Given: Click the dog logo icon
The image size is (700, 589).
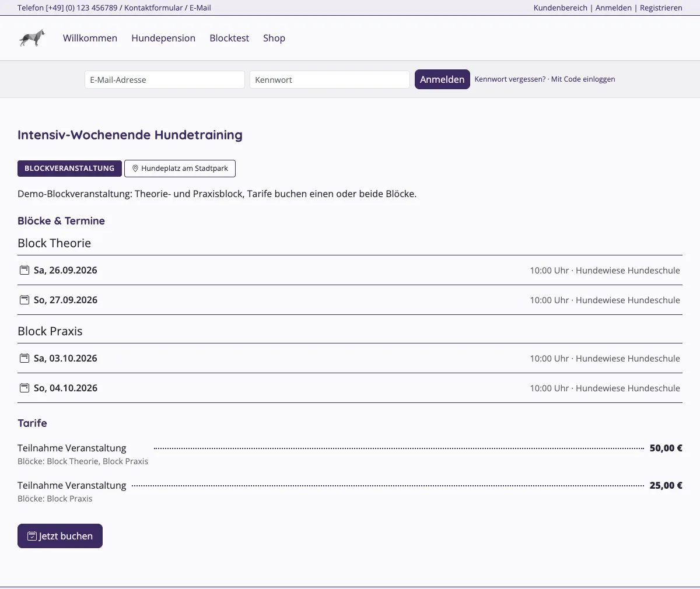Looking at the screenshot, I should 32,38.
